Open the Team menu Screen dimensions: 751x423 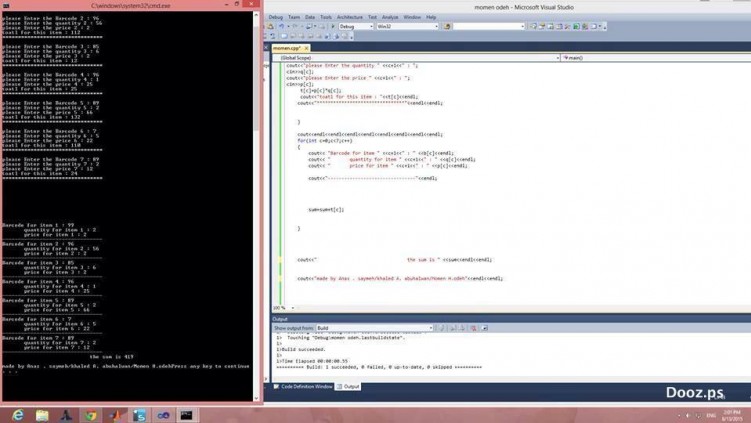[x=294, y=17]
